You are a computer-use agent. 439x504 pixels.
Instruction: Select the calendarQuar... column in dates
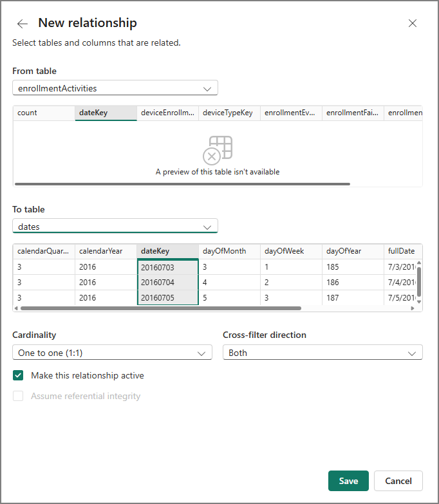44,251
